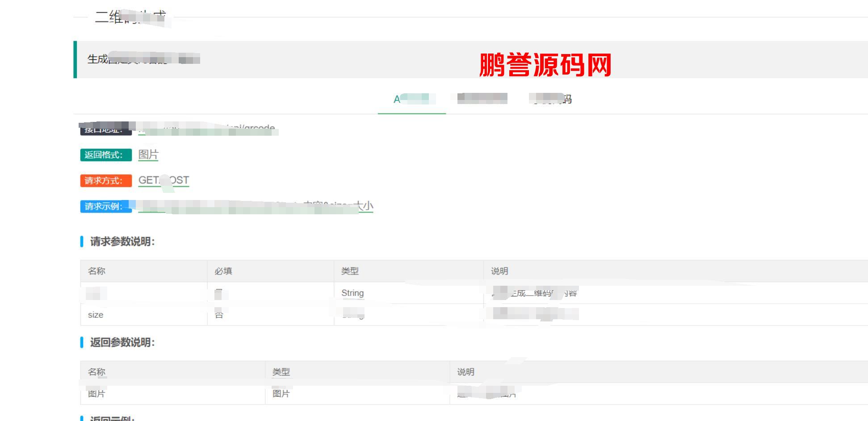Viewport: 868px width, 421px height.
Task: Click the blue 请求示例 badge
Action: [x=106, y=207]
